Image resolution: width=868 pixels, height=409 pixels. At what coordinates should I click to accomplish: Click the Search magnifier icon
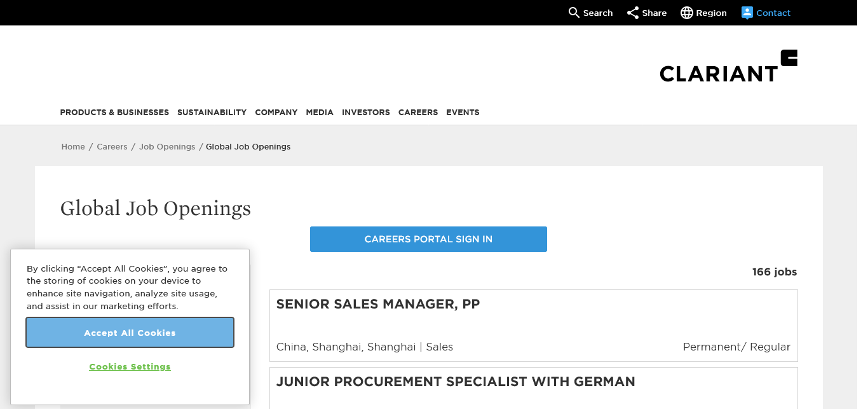point(574,13)
